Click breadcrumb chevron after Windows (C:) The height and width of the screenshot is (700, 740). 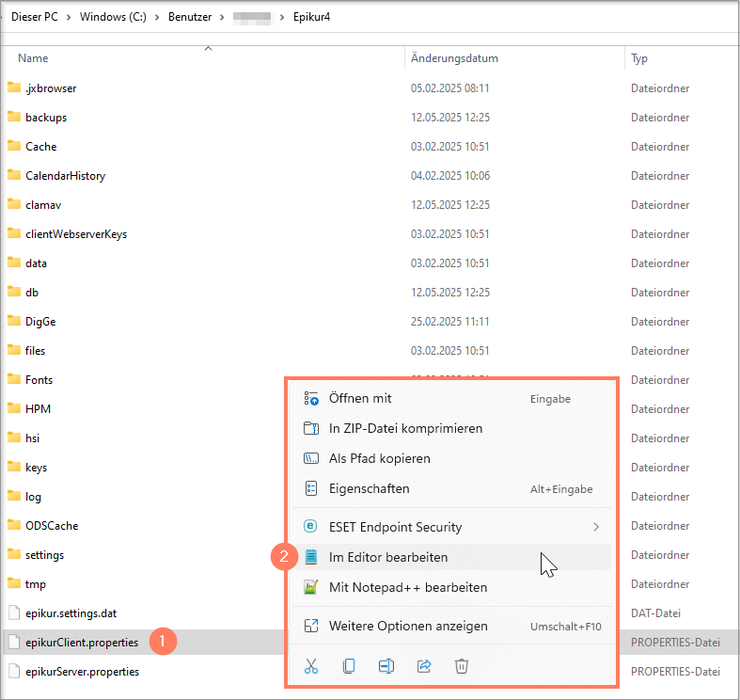tap(157, 17)
